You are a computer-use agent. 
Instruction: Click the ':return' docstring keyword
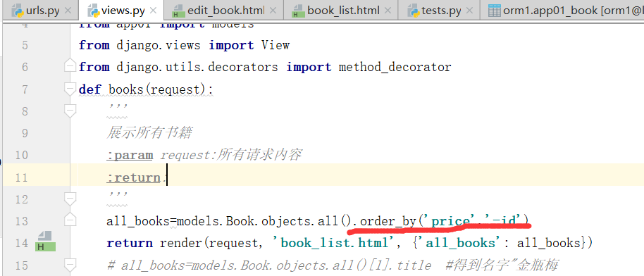coord(134,177)
